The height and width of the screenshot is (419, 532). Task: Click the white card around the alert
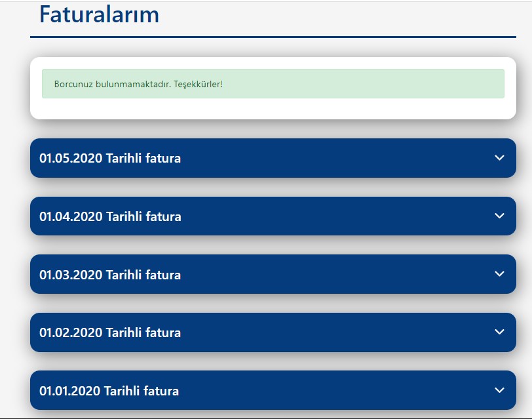click(273, 89)
